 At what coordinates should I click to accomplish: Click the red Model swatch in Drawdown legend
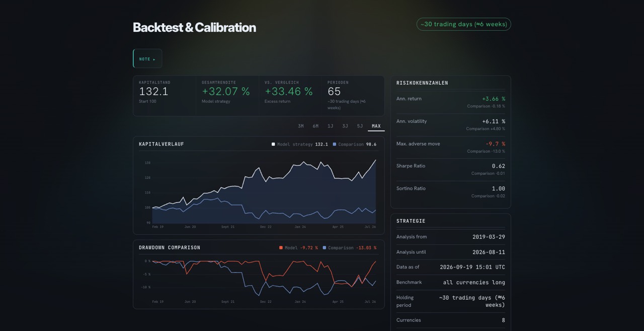(x=281, y=248)
